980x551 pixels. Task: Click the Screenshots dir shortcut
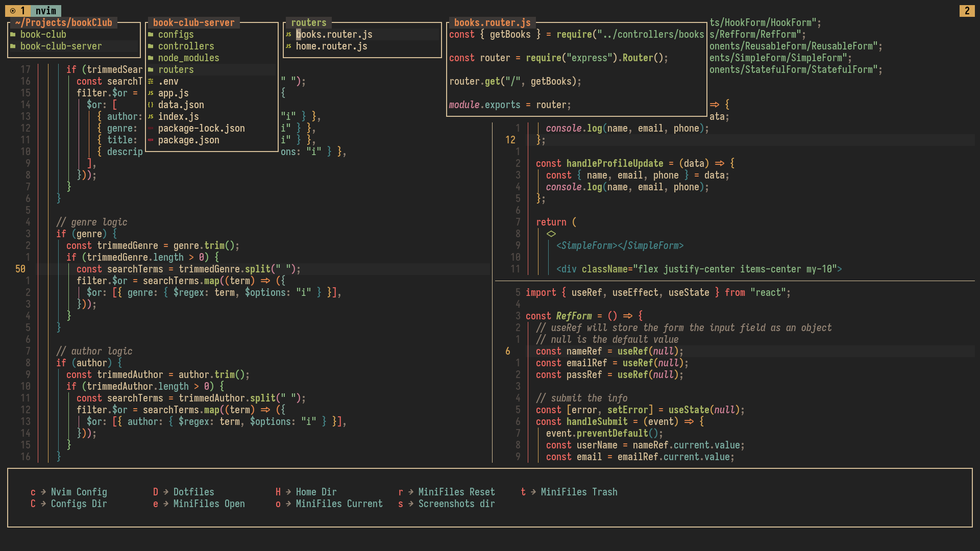pos(456,504)
